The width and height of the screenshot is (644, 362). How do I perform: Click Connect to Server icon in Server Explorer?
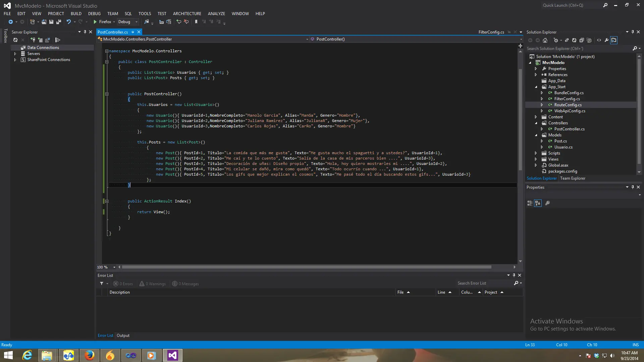40,40
